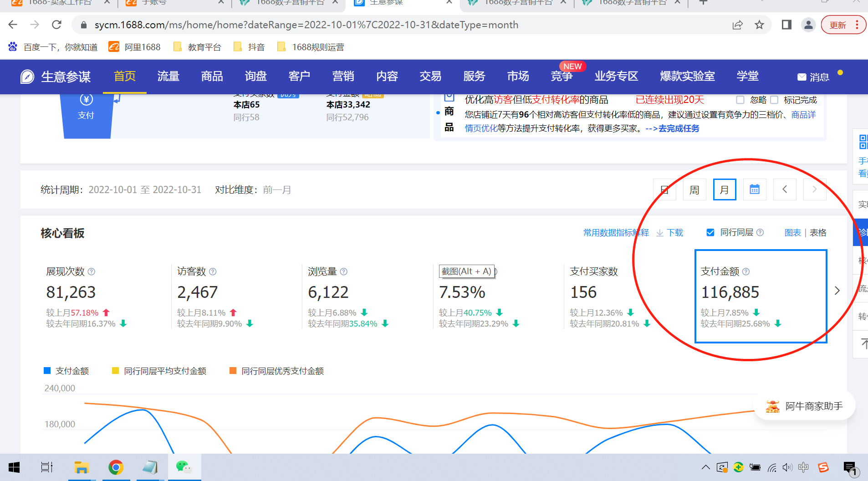Open WeChat from the taskbar

click(x=184, y=467)
